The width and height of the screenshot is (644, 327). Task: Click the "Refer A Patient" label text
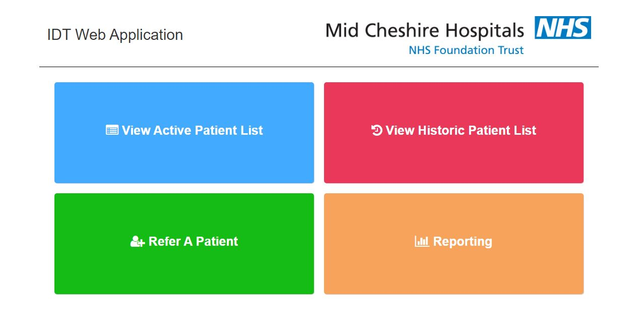pos(193,242)
